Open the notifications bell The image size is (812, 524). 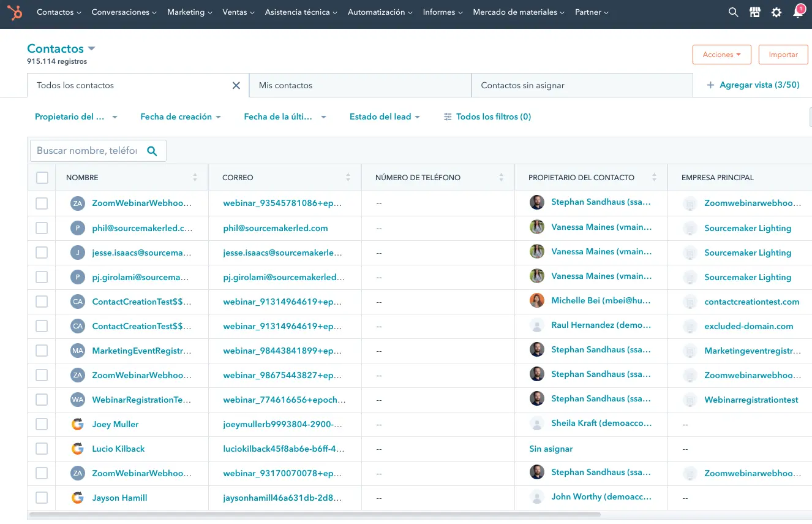[x=798, y=12]
